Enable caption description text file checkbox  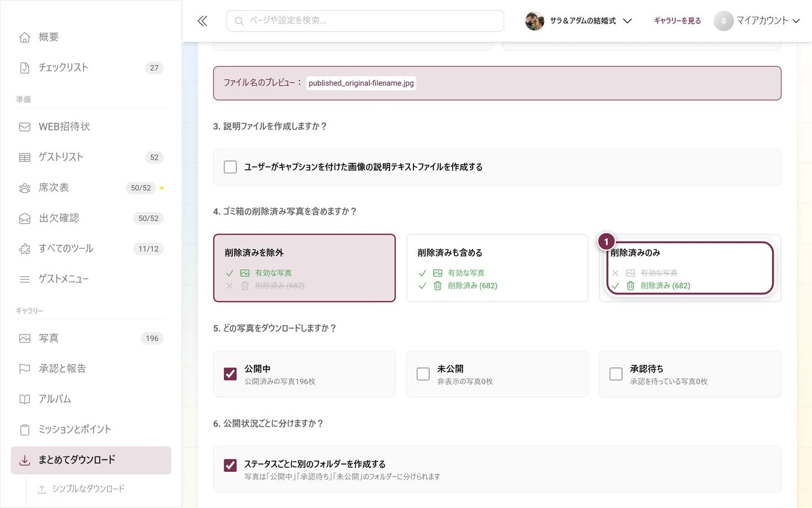[x=230, y=167]
